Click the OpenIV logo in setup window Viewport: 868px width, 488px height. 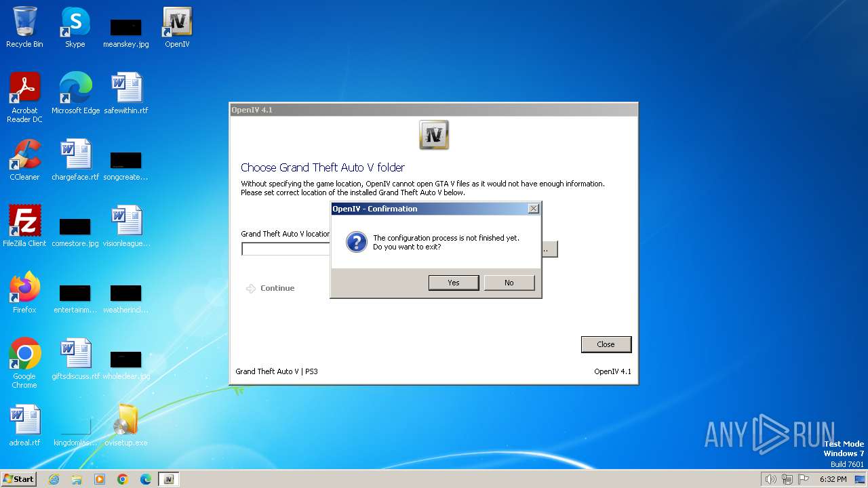[x=434, y=135]
